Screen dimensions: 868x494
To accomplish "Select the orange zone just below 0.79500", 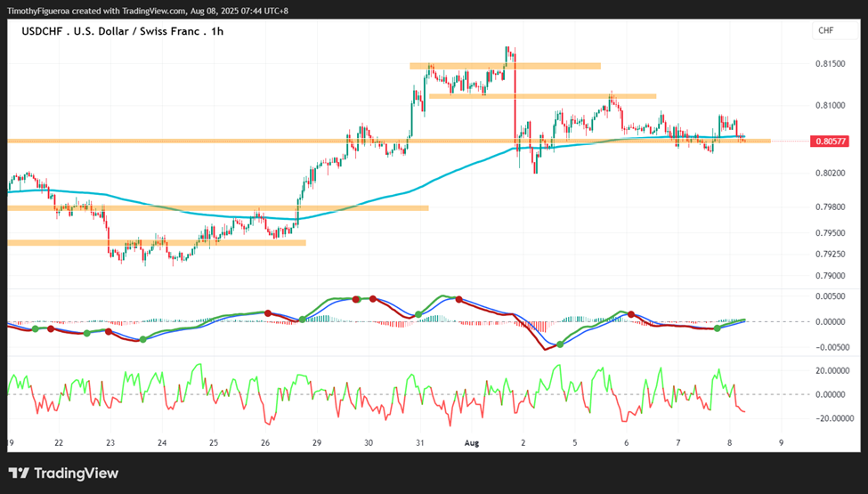I will click(x=157, y=243).
